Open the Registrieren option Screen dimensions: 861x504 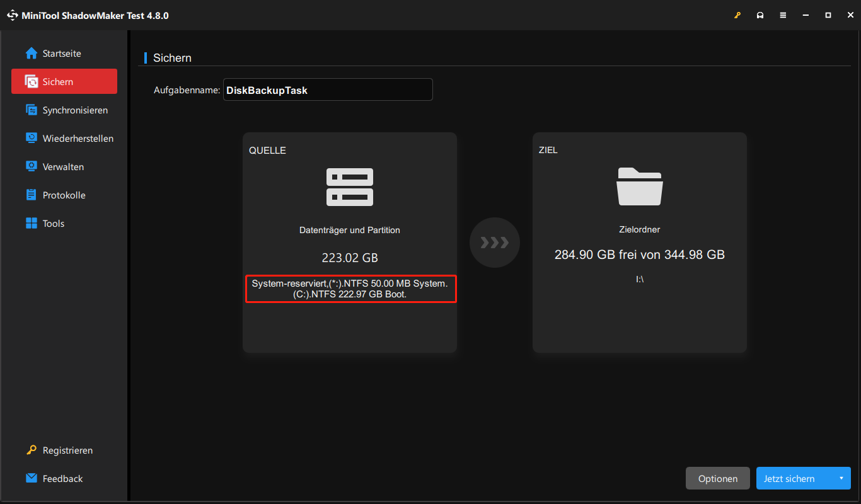click(x=67, y=450)
